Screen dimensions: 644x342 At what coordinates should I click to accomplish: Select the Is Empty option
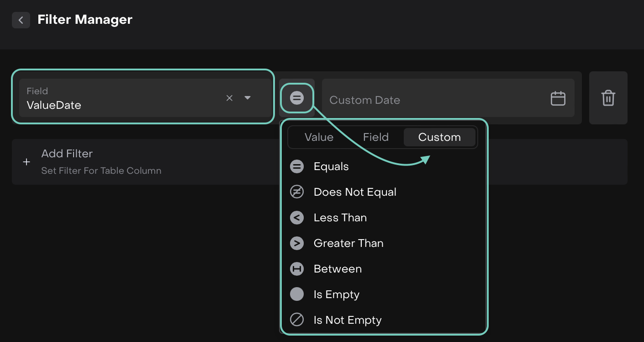[x=336, y=294]
